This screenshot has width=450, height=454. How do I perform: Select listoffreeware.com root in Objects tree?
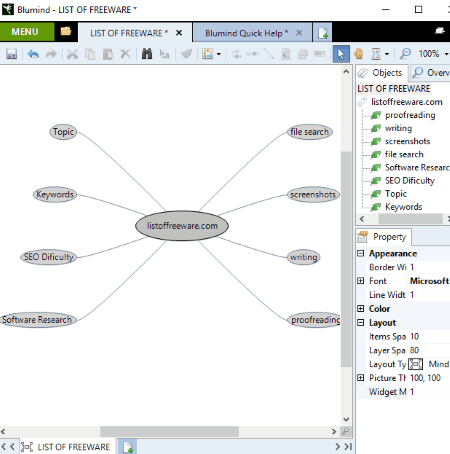click(x=407, y=102)
